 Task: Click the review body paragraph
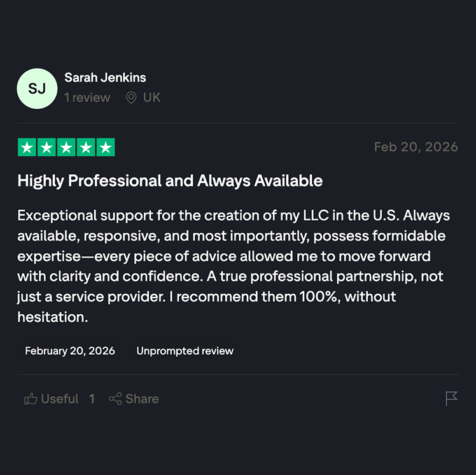234,265
